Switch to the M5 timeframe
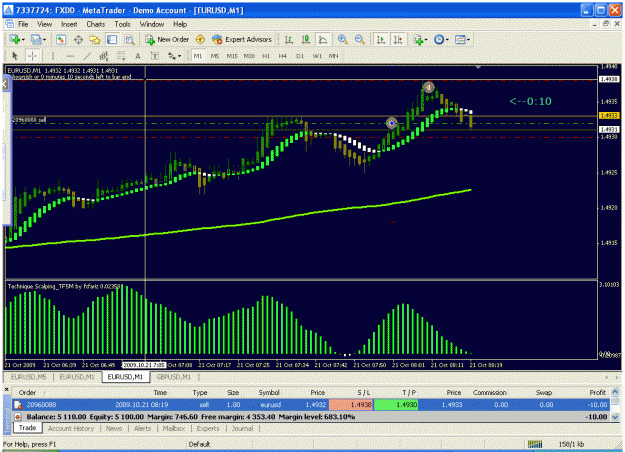Screen dimensions: 625x452 pos(215,56)
